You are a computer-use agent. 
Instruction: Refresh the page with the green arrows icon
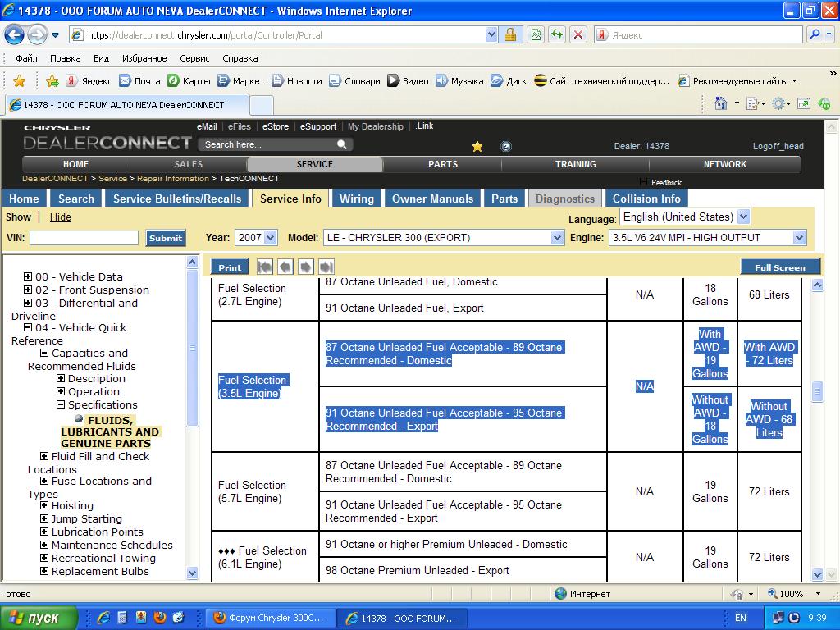pos(558,35)
